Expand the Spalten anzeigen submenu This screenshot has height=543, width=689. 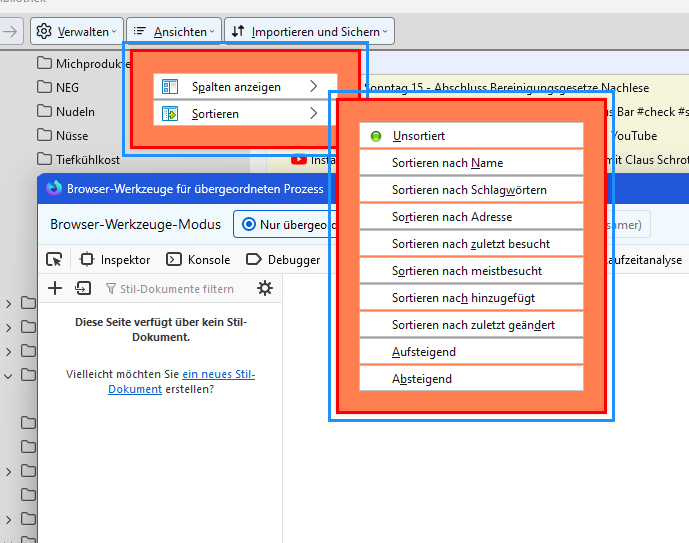click(244, 87)
